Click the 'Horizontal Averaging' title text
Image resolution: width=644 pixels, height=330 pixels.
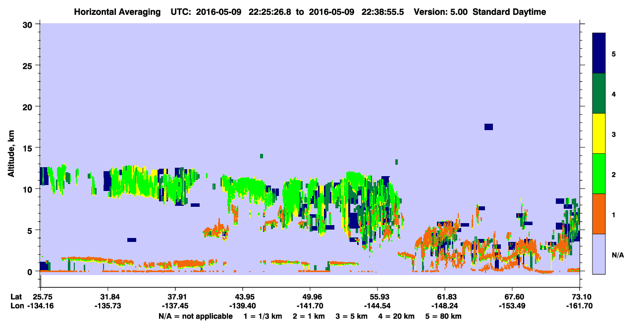(117, 12)
